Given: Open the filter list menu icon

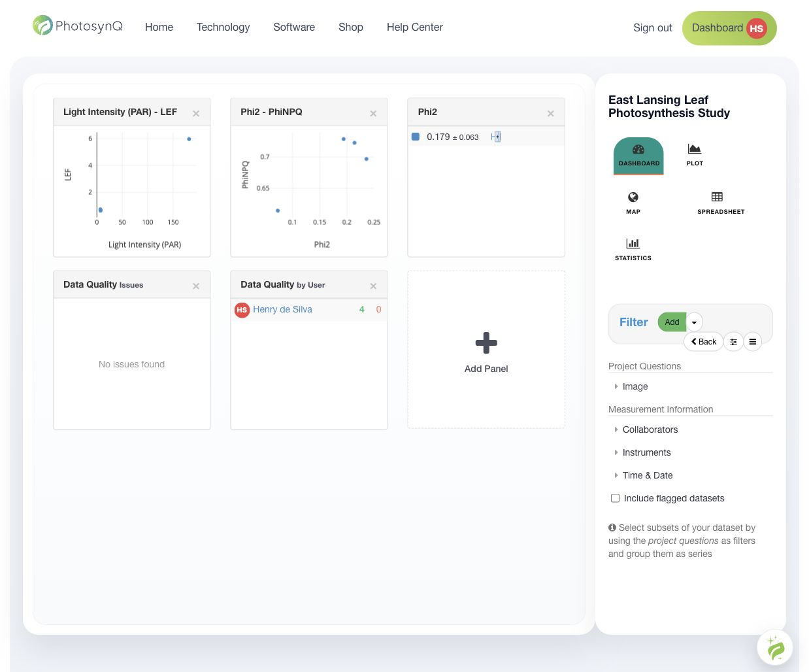Looking at the screenshot, I should pyautogui.click(x=753, y=342).
